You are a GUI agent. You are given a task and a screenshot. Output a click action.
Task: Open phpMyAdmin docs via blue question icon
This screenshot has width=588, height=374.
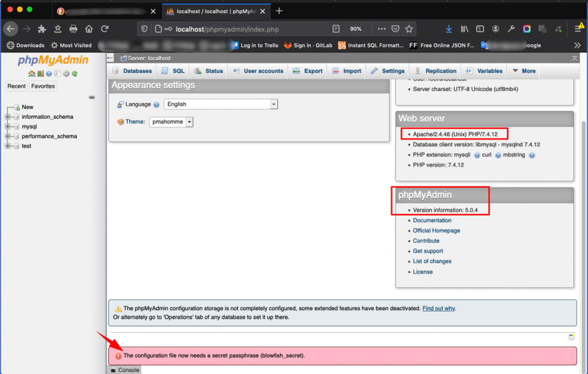[49, 74]
